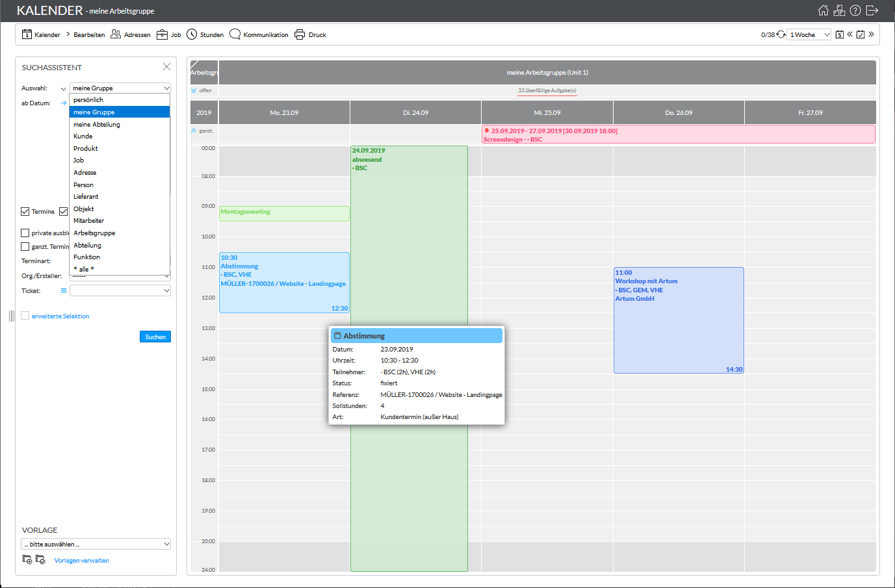Open the 10:30 Abstimmung appointment block
The height and width of the screenshot is (588, 895).
(284, 283)
